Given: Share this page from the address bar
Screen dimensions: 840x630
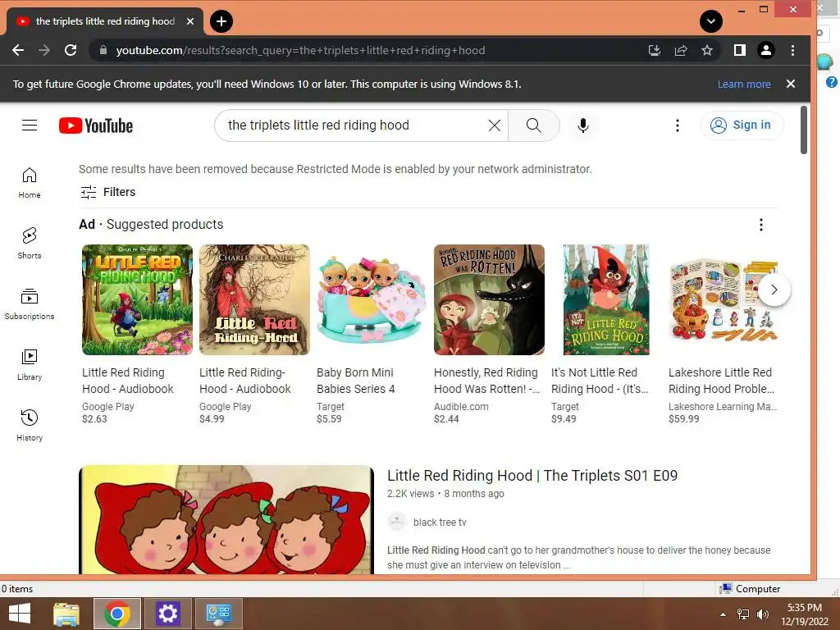Looking at the screenshot, I should tap(681, 50).
